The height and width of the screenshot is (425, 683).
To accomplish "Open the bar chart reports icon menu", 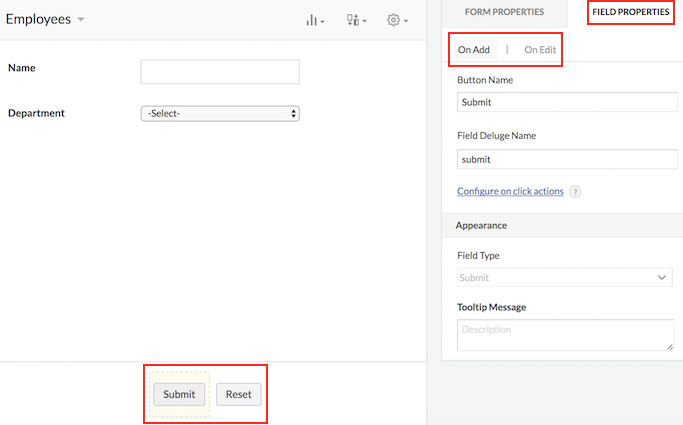I will [x=315, y=20].
